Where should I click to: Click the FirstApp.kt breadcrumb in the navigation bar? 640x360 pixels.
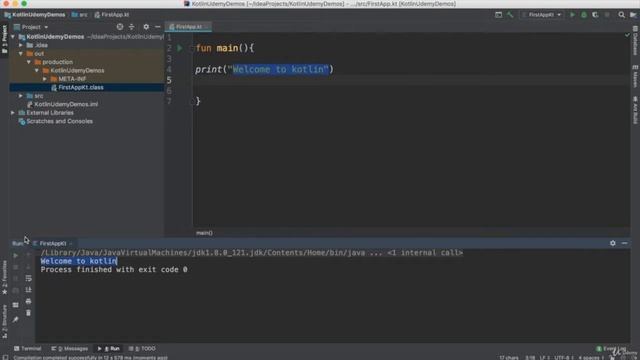pyautogui.click(x=112, y=15)
